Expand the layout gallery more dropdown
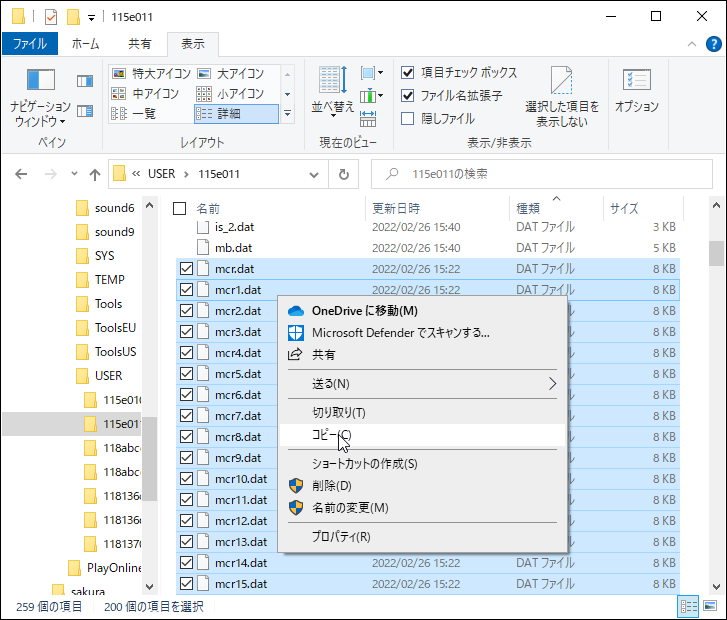The height and width of the screenshot is (620, 727). coord(287,114)
